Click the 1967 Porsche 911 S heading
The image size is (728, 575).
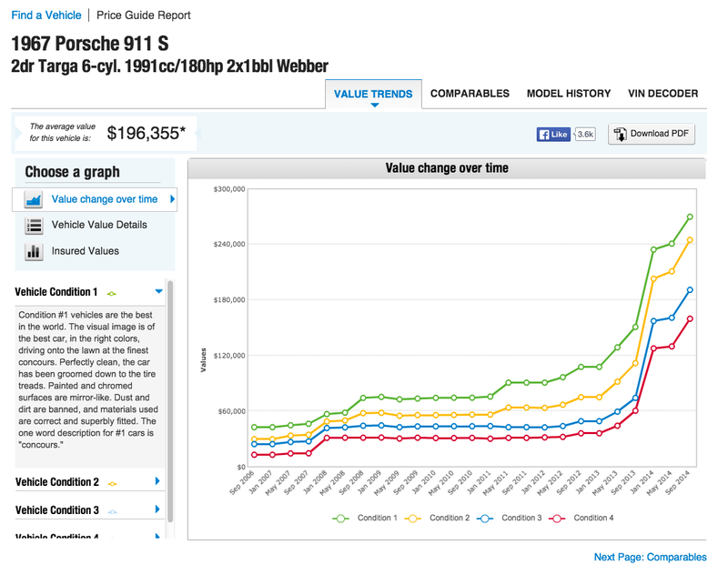89,44
